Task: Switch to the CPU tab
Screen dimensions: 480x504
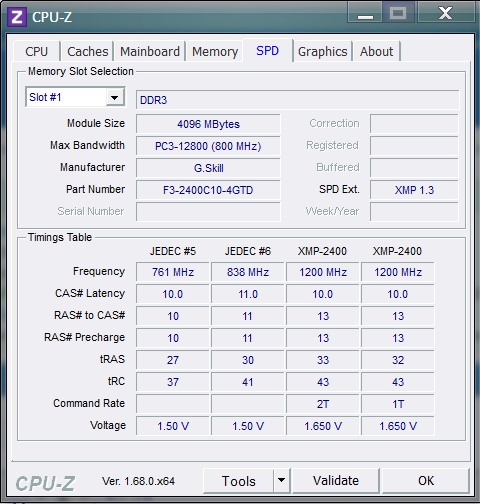Action: 36,52
